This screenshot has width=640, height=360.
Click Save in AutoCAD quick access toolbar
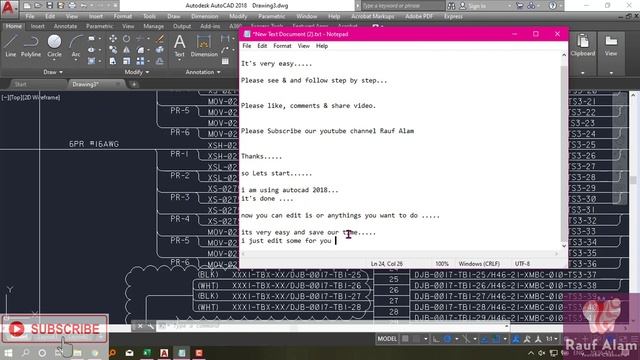(49, 6)
